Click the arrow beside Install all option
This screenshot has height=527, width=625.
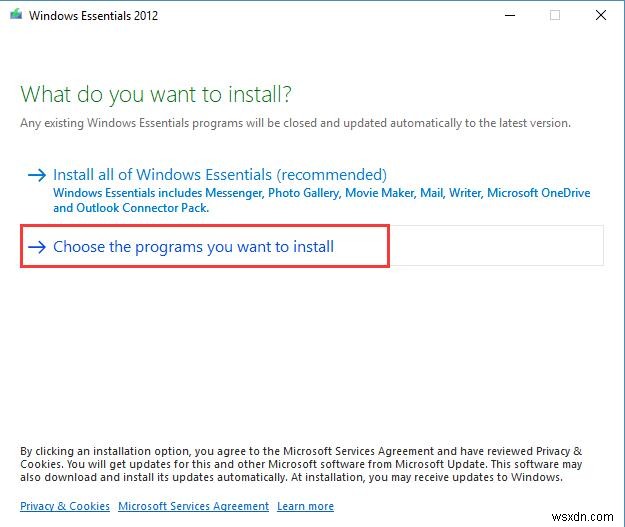[37, 175]
